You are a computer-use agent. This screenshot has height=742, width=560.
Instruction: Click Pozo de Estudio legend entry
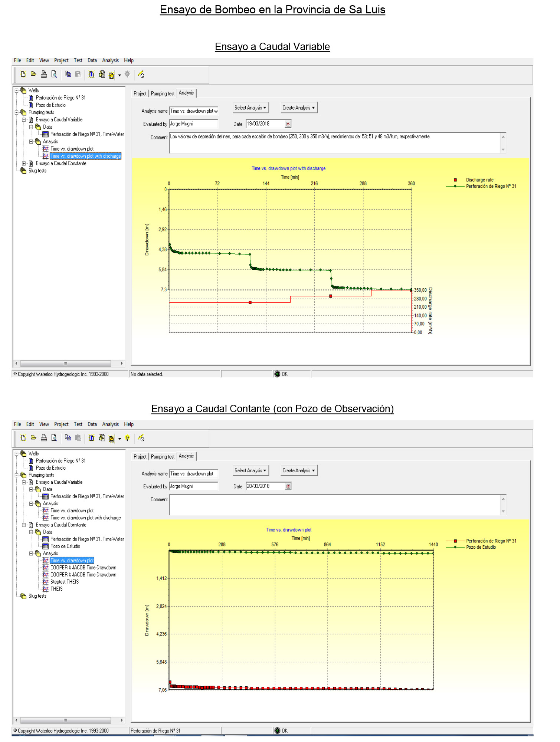(471, 547)
